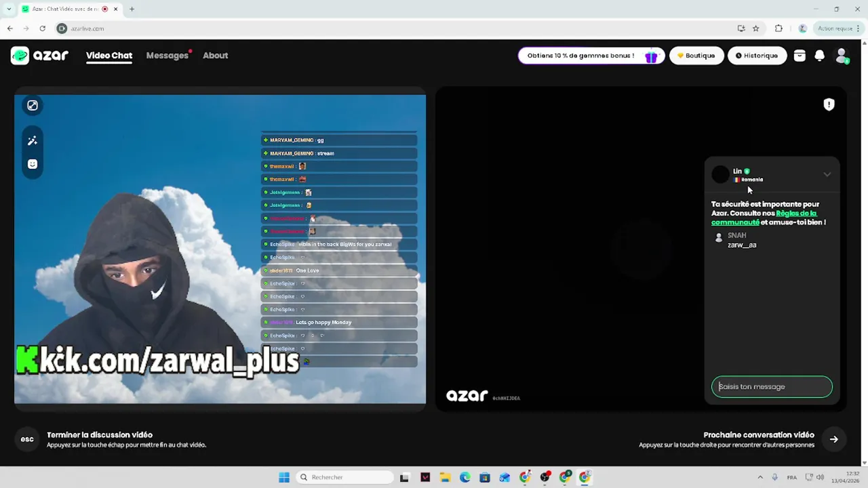The width and height of the screenshot is (868, 488).
Task: Collapse the Lin chat panel chevron
Action: (827, 174)
